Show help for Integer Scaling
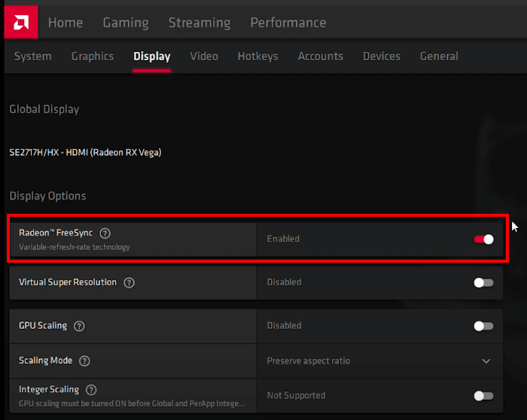The image size is (527, 420). 91,390
